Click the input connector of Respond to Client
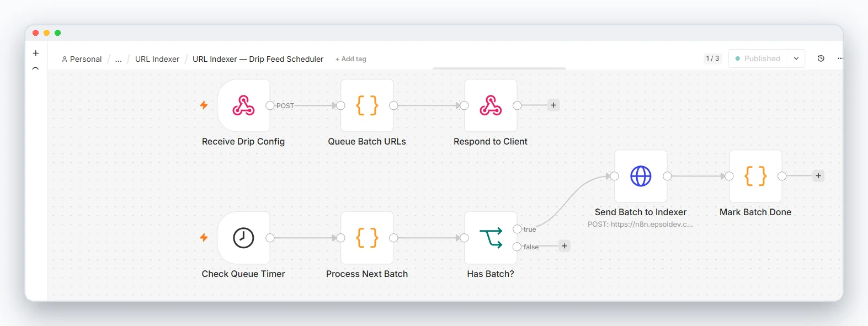This screenshot has height=326, width=868. (x=464, y=105)
